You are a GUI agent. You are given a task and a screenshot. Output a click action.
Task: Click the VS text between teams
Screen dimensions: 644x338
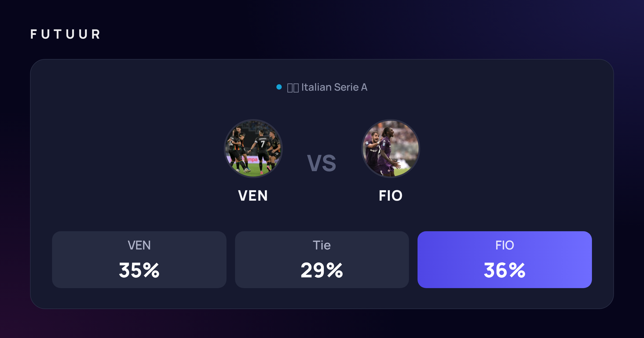321,163
